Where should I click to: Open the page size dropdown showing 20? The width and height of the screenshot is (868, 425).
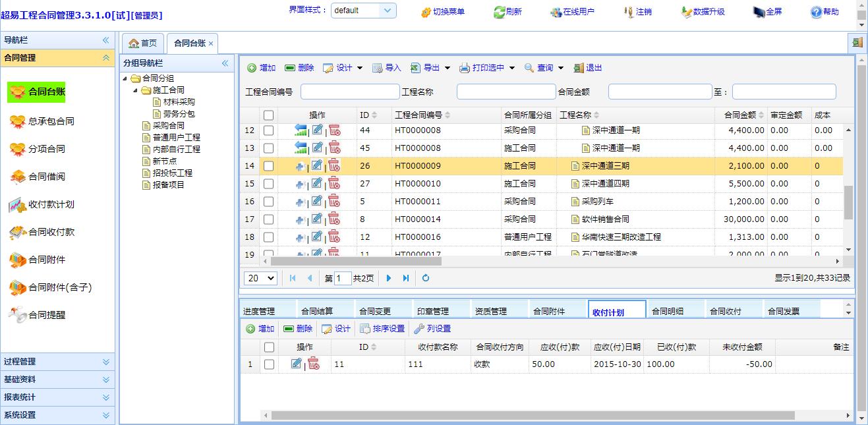click(261, 278)
